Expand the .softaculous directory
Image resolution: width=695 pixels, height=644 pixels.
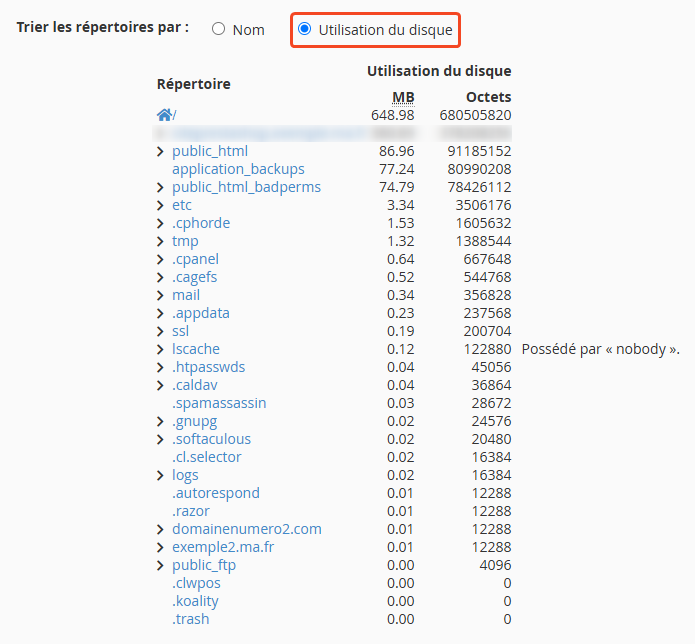click(x=161, y=439)
